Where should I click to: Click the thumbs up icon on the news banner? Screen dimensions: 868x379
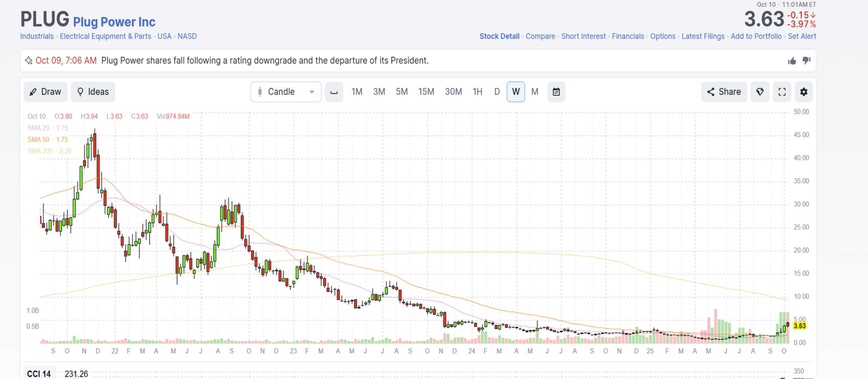pyautogui.click(x=792, y=61)
